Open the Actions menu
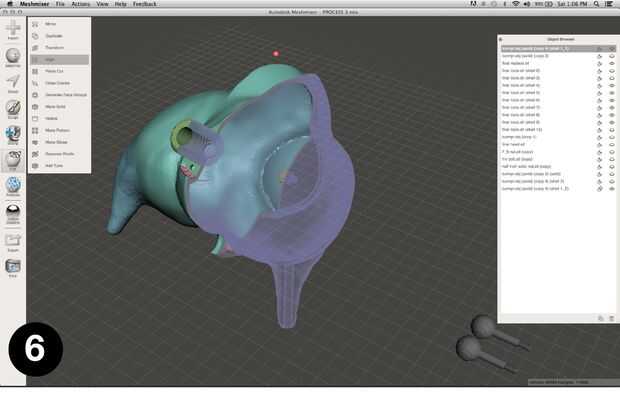The image size is (620, 401). [81, 4]
